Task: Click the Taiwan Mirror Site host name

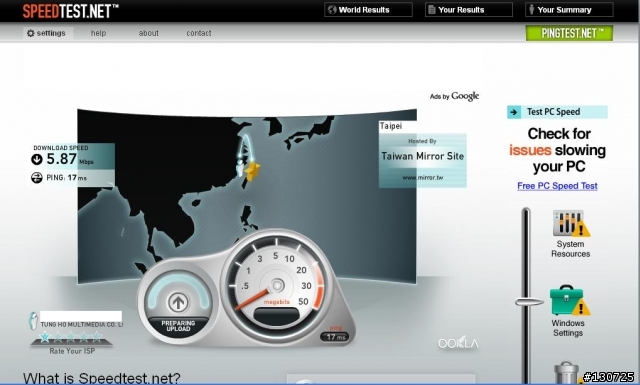Action: pos(422,156)
